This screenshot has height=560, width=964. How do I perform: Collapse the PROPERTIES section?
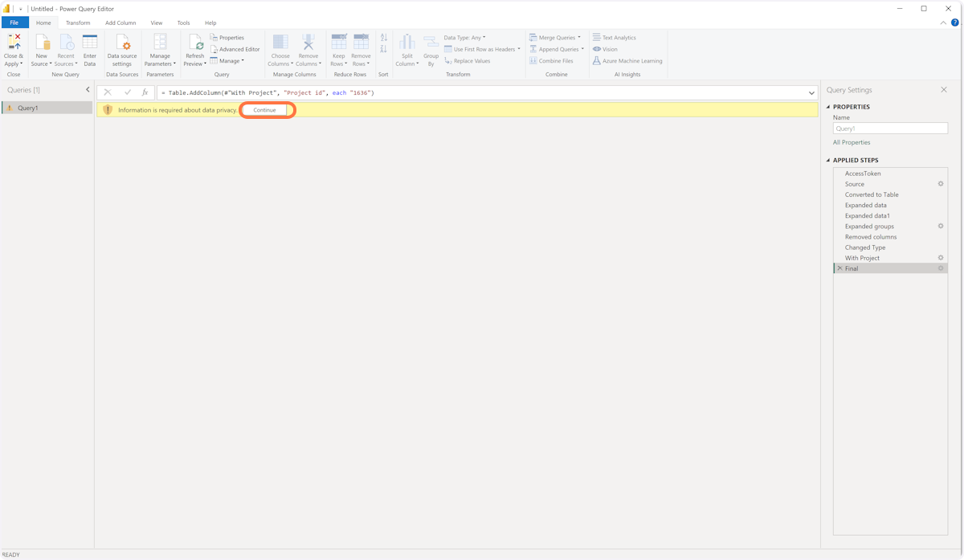828,107
